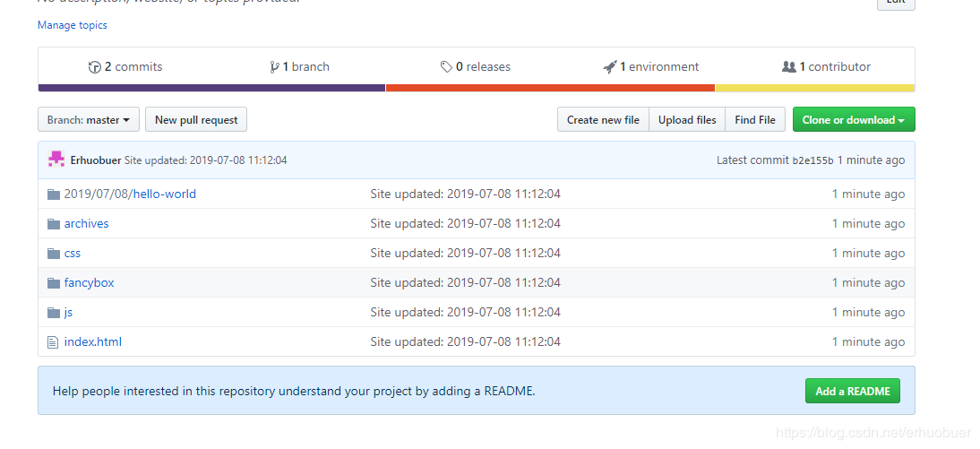Click the commits history clock icon
This screenshot has width=980, height=449.
pos(95,67)
